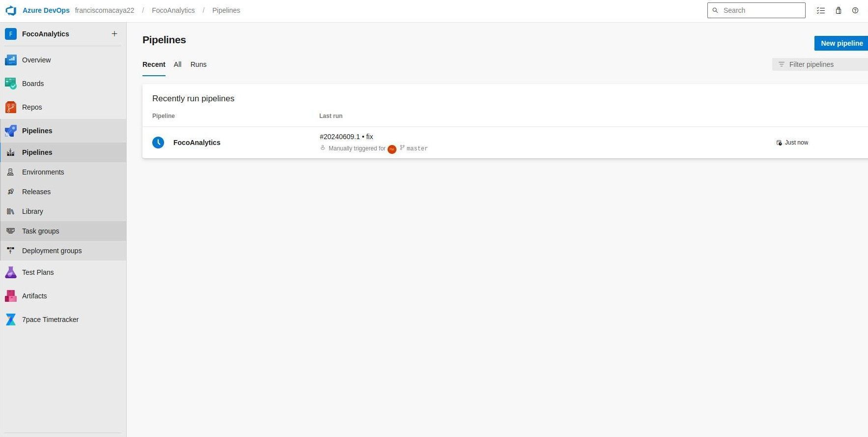Switch to the Runs tab
Image resolution: width=868 pixels, height=437 pixels.
click(198, 64)
